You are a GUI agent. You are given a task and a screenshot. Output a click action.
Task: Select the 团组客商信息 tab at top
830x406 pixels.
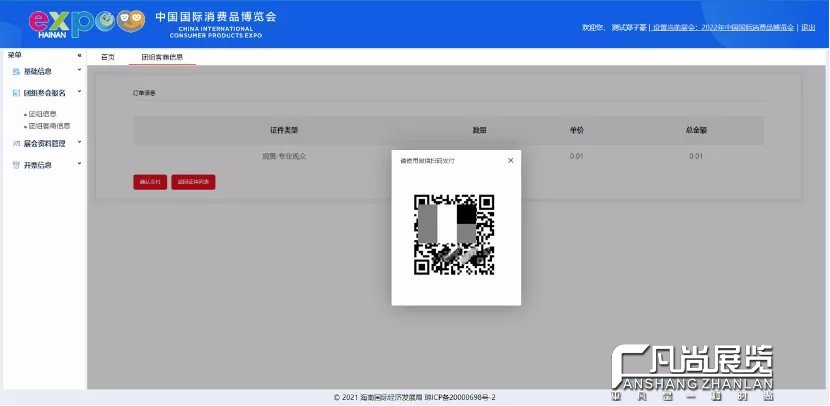[162, 57]
